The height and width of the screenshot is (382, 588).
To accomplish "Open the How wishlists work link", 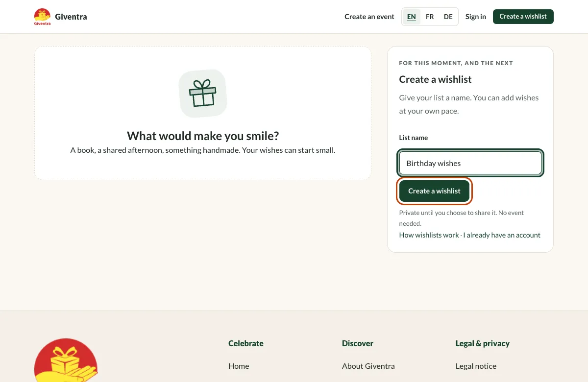I will point(429,235).
